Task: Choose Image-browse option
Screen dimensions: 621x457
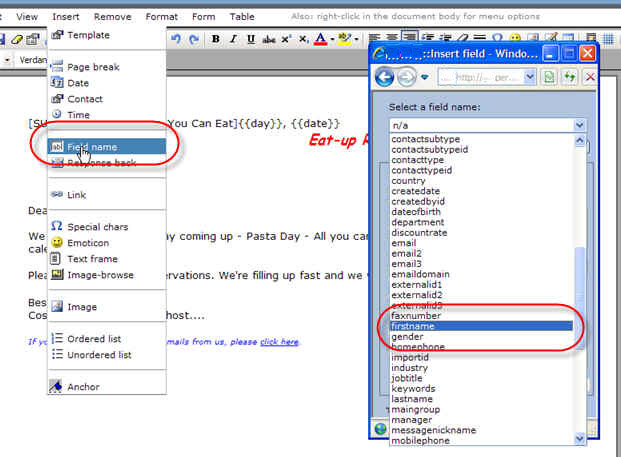Action: click(x=107, y=275)
